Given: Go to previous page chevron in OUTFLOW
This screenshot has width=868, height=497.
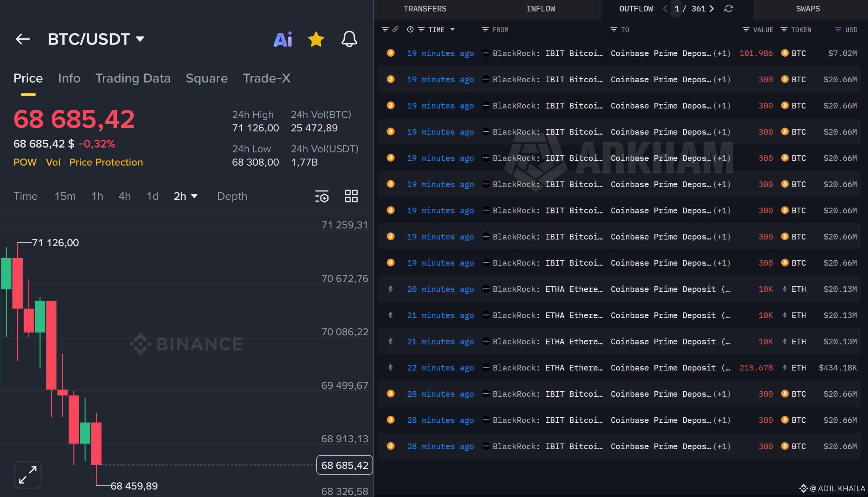Looking at the screenshot, I should pos(665,9).
